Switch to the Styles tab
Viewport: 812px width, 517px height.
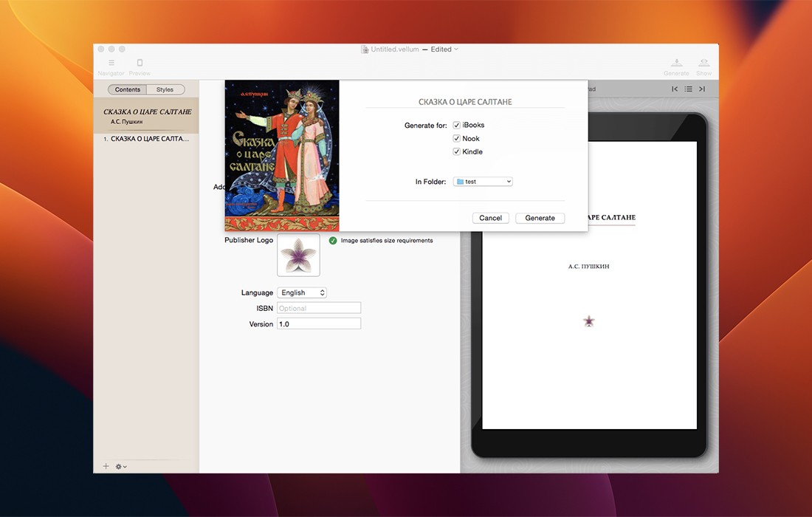click(x=165, y=90)
